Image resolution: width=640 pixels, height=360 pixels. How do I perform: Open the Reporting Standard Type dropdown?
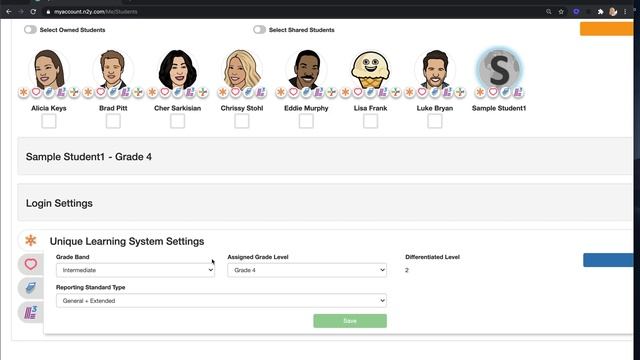[x=221, y=301]
